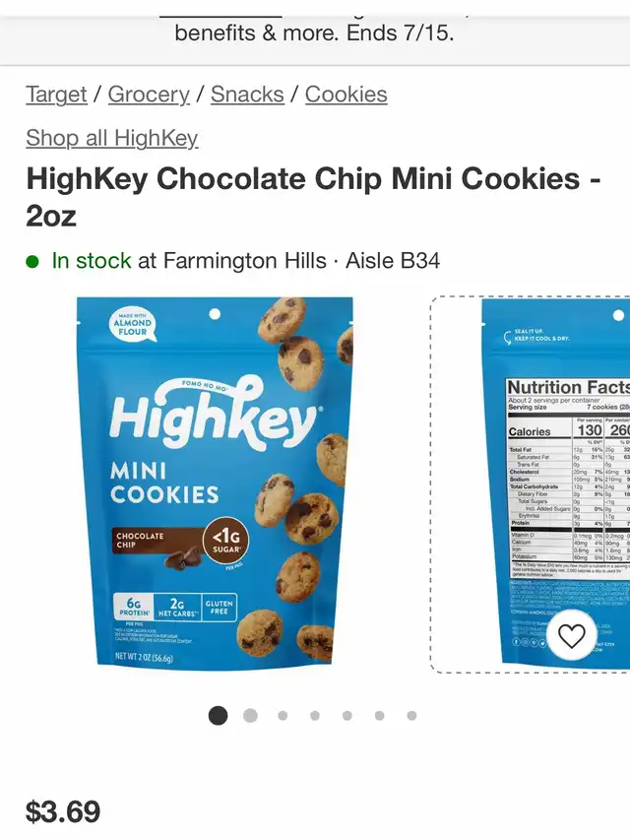
Task: Select the third carousel dot
Action: (x=283, y=715)
